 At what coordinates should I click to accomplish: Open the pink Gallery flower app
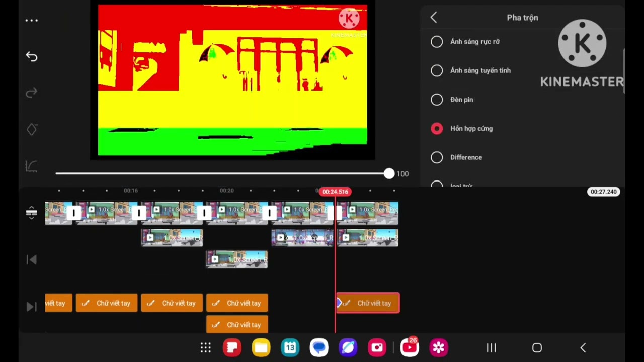coord(439,347)
